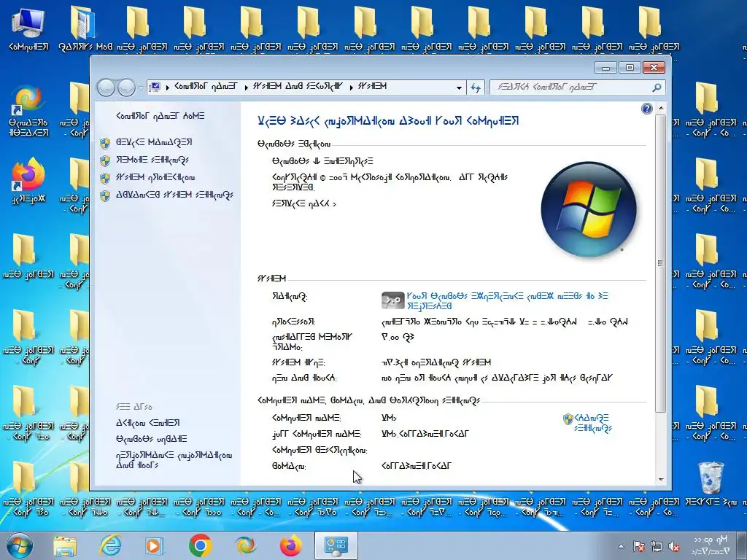
Task: Click the magnifier icon in search box
Action: point(657,87)
